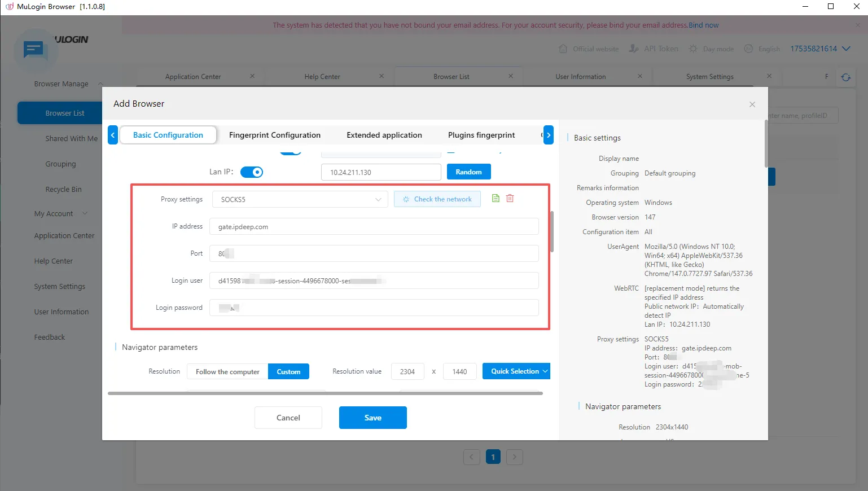Viewport: 868px width, 491px height.
Task: Switch to Plugins fingerprint tab
Action: pos(481,135)
